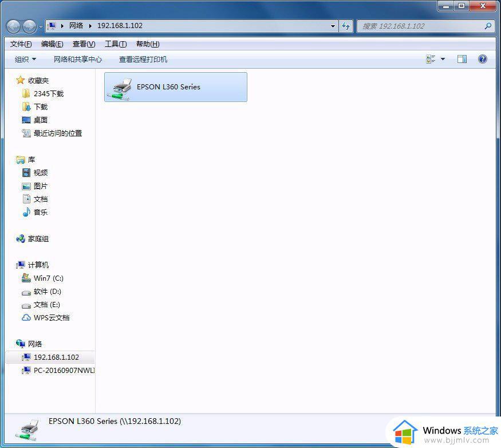Click the magnifier search icon
The height and width of the screenshot is (448, 501).
488,26
